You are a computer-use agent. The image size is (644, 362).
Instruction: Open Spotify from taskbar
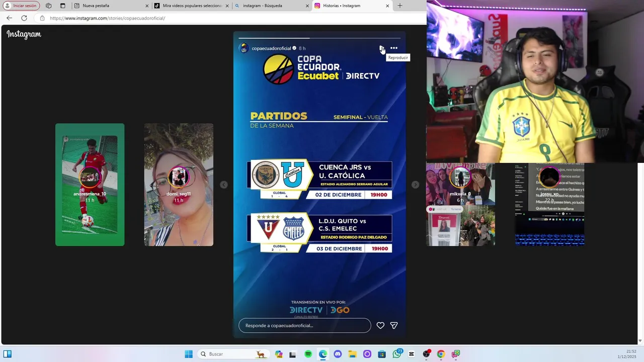point(308,354)
